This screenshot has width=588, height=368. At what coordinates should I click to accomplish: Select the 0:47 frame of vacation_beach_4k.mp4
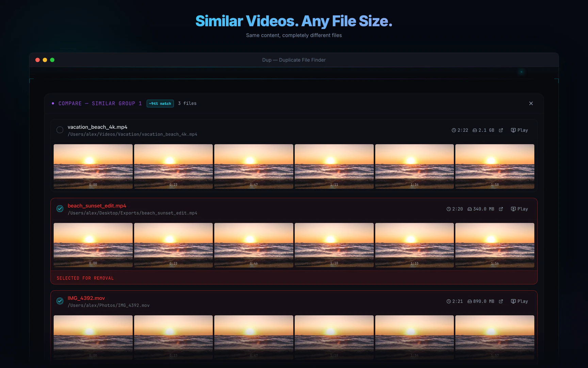tap(254, 167)
